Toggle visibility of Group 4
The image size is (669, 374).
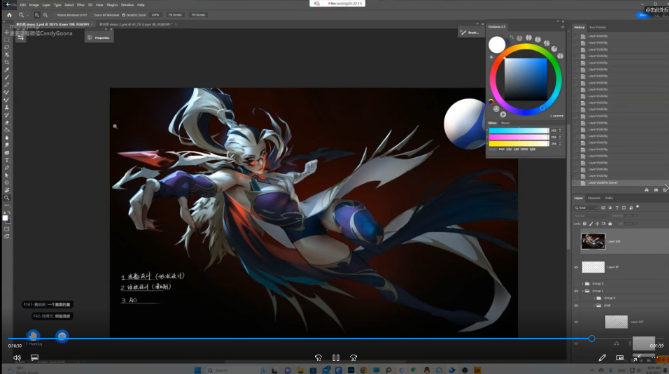point(576,298)
